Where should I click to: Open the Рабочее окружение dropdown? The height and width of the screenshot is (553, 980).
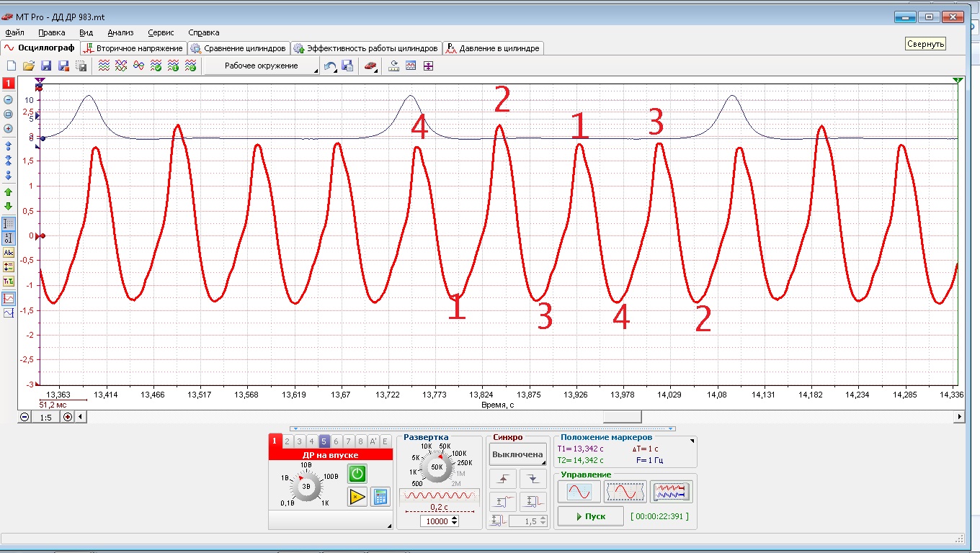(x=262, y=66)
